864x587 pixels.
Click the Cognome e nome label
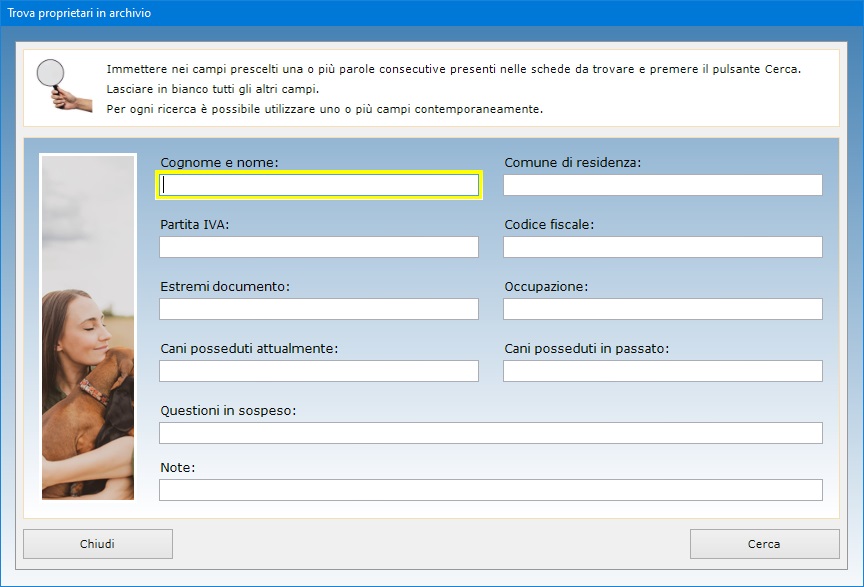[x=219, y=163]
